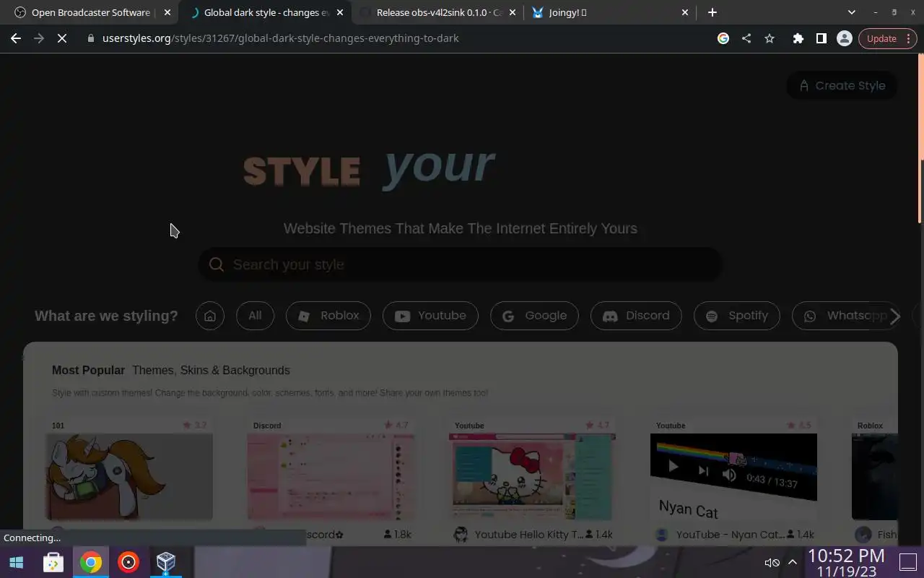Click Youtube Hello Kitty title link
This screenshot has width=924, height=578.
pos(528,535)
